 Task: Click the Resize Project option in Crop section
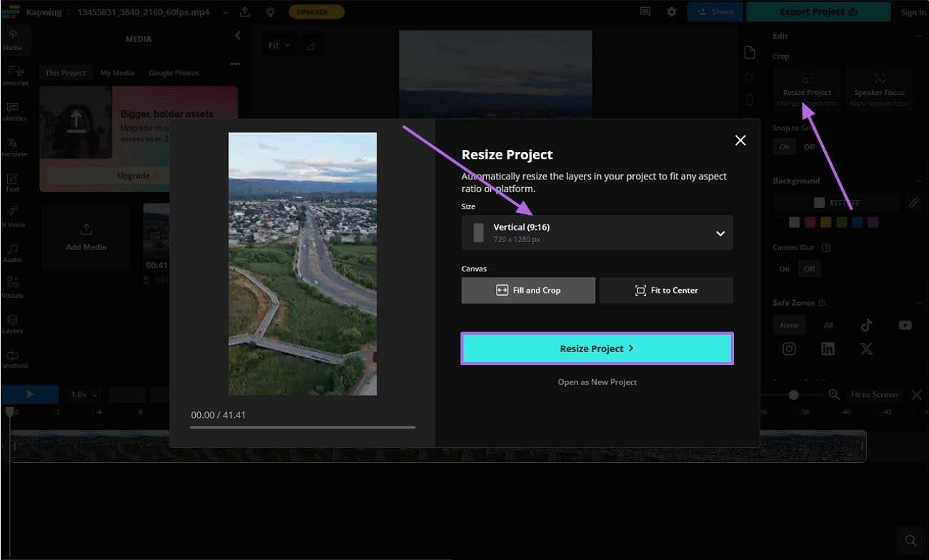(x=807, y=89)
